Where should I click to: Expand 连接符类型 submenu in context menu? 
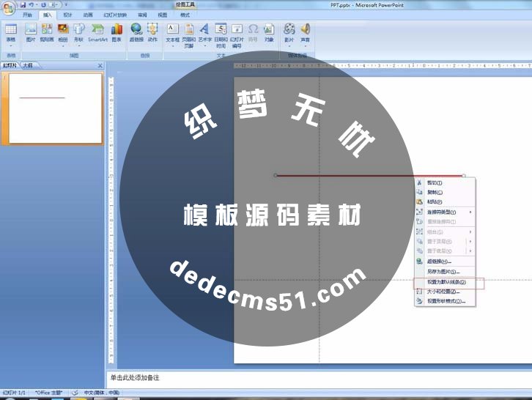(445, 212)
